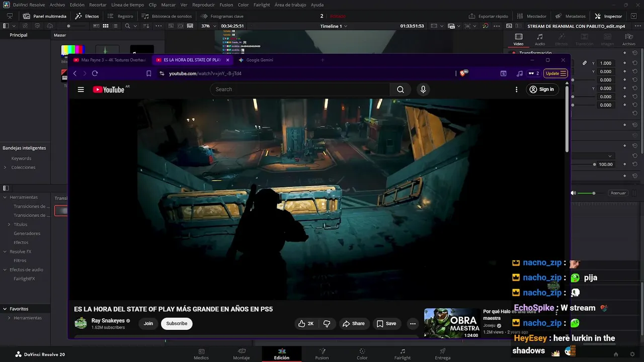The width and height of the screenshot is (644, 362).
Task: Reload the YouTube page in browser
Action: click(x=95, y=73)
